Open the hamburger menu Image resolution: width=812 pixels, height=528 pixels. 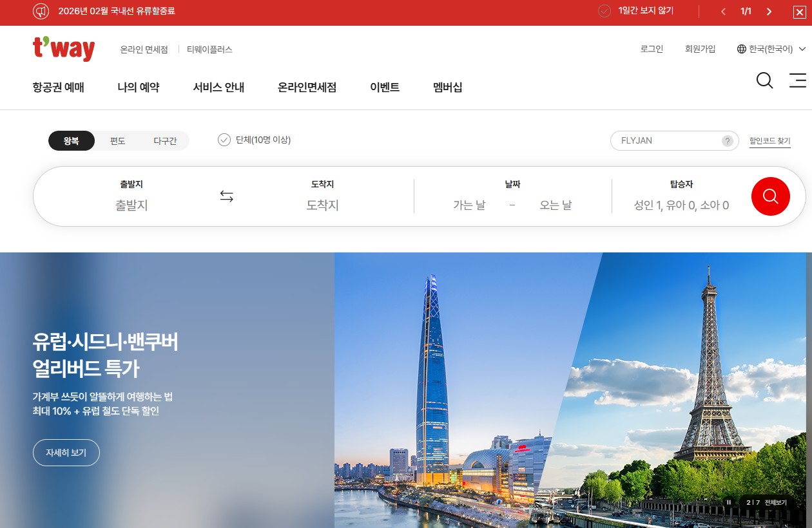click(798, 80)
